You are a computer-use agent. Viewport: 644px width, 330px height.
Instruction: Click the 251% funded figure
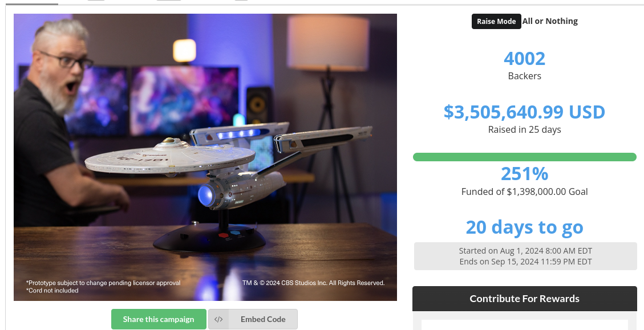[x=524, y=174]
